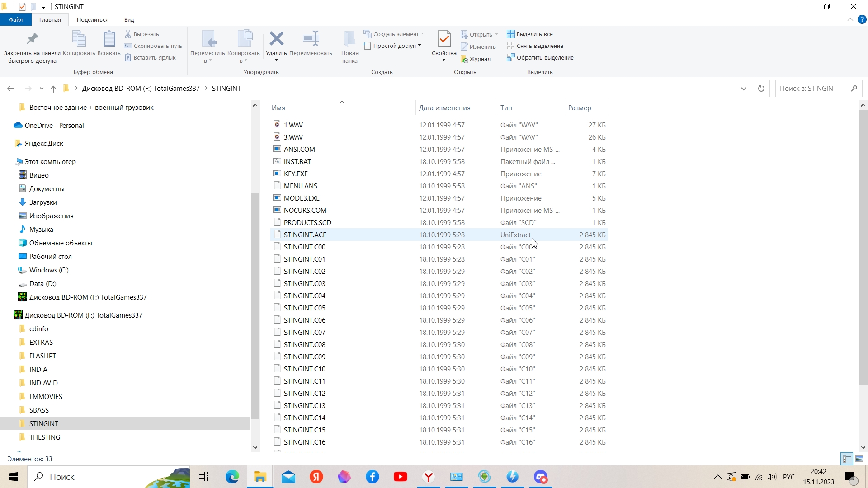Collapse the ribbon with the chevron arrow
The width and height of the screenshot is (868, 488).
pos(850,20)
